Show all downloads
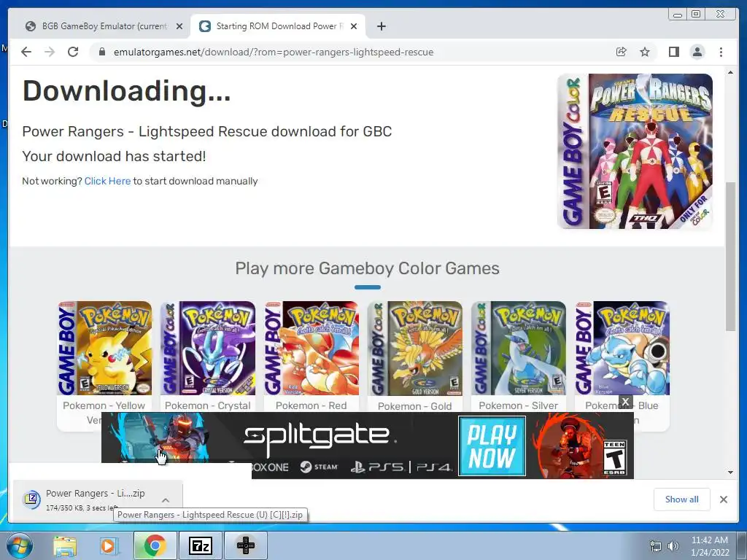Image resolution: width=747 pixels, height=560 pixels. tap(682, 499)
